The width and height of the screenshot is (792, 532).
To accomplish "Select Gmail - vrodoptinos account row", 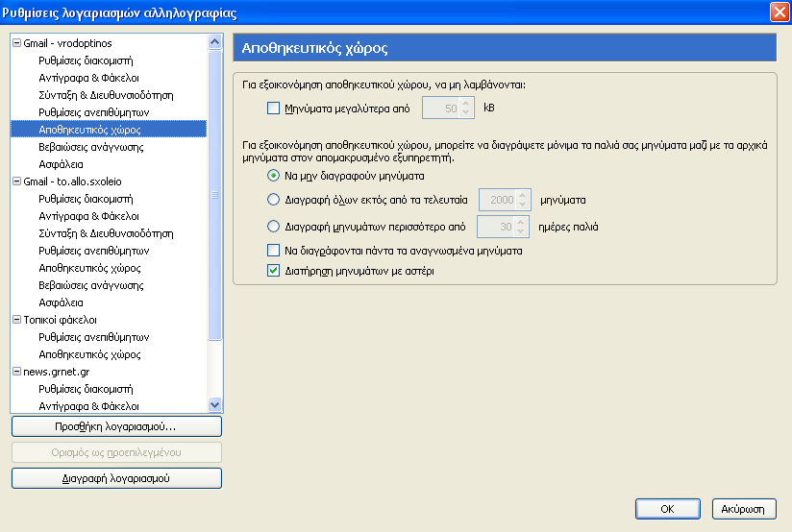I will [109, 43].
